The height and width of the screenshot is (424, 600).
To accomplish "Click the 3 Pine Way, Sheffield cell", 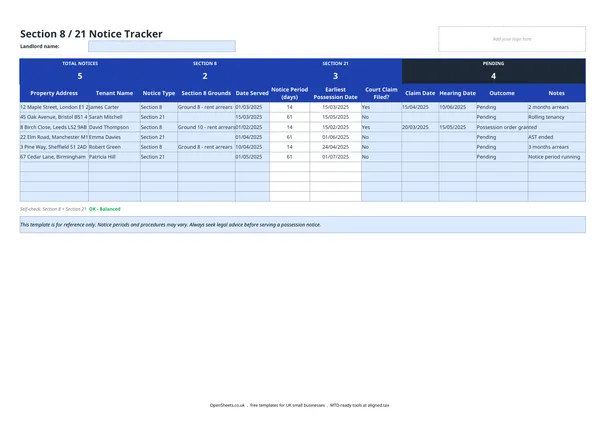I will 54,147.
